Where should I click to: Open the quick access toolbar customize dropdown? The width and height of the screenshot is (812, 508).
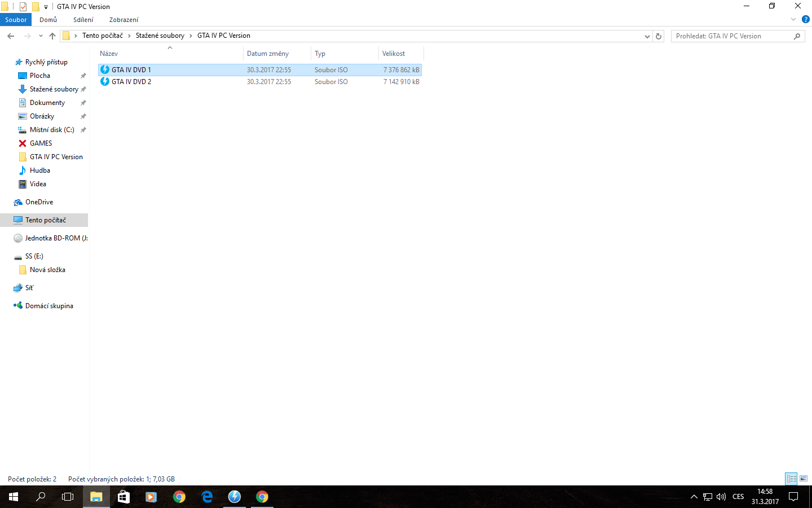coord(46,7)
